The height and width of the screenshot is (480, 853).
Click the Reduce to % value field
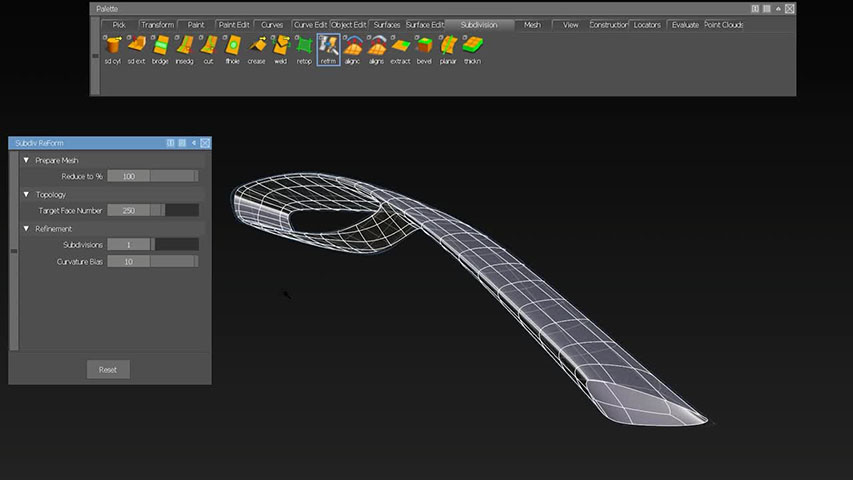coord(128,176)
